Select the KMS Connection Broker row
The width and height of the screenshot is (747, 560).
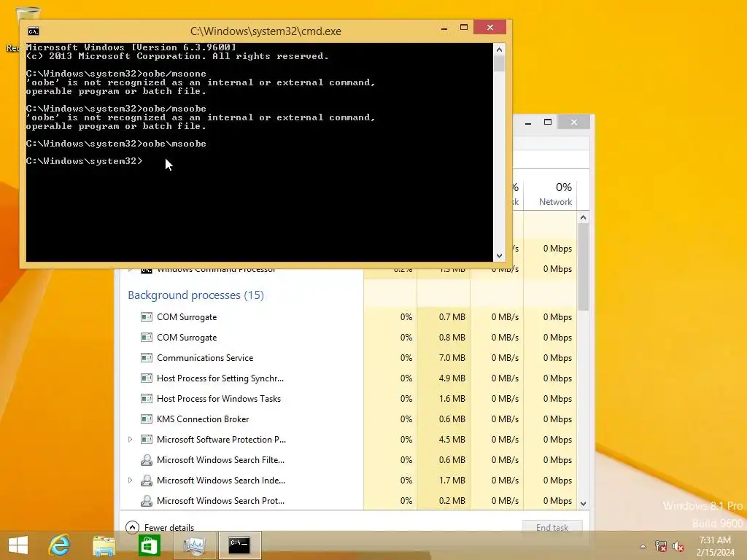349,419
